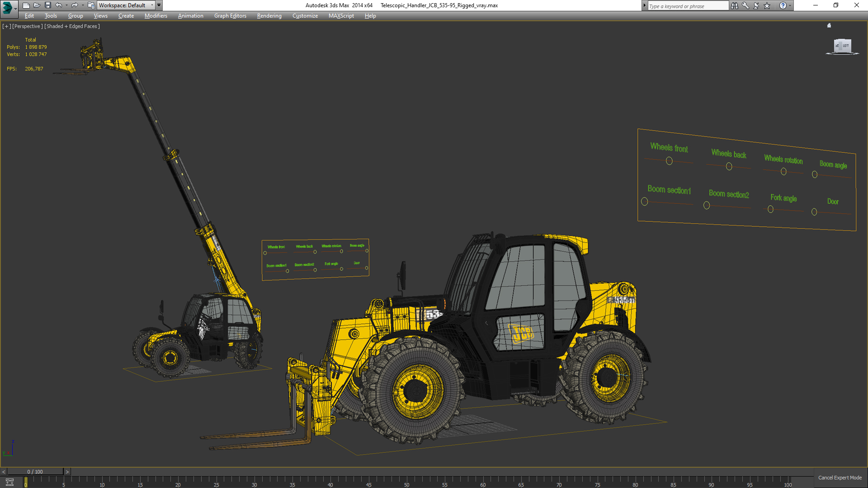Expand the Help menu dropdown arrow
Image resolution: width=868 pixels, height=488 pixels.
coord(790,5)
